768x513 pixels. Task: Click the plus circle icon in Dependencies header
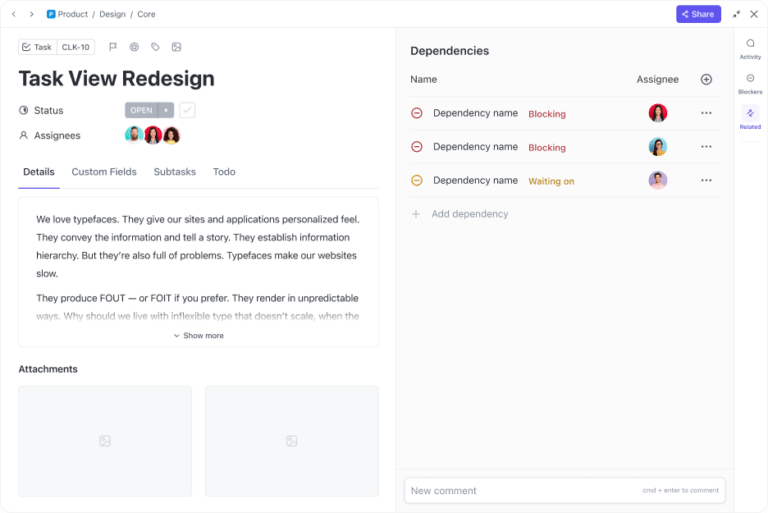pos(706,79)
